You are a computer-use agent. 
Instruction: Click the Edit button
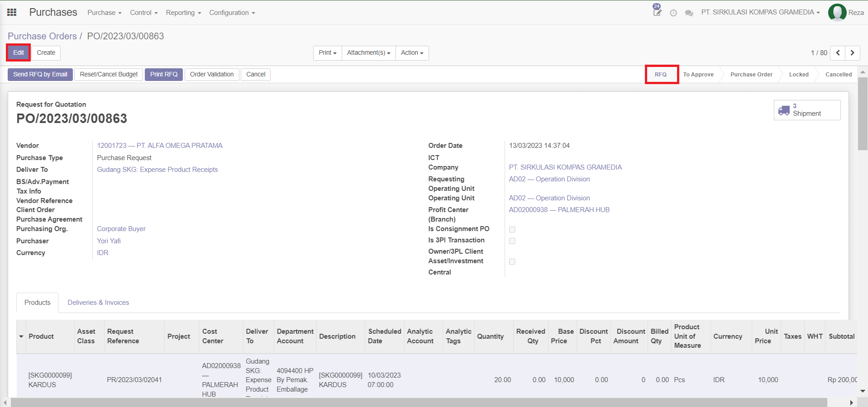click(x=19, y=53)
